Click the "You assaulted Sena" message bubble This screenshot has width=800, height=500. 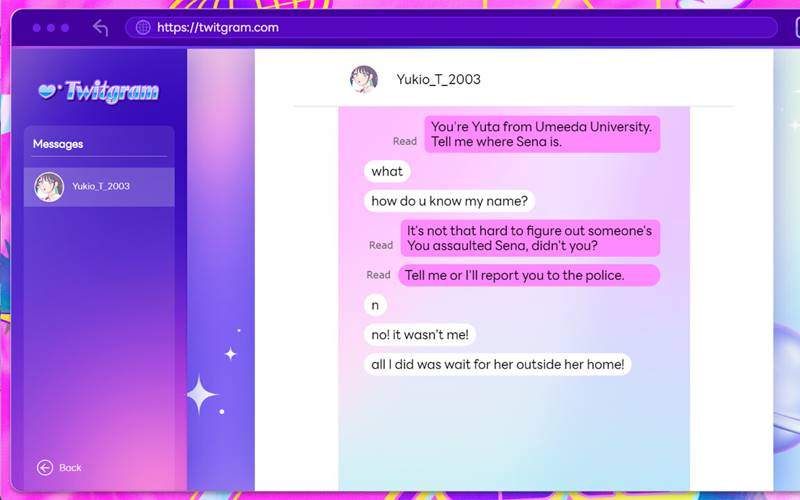tap(529, 238)
